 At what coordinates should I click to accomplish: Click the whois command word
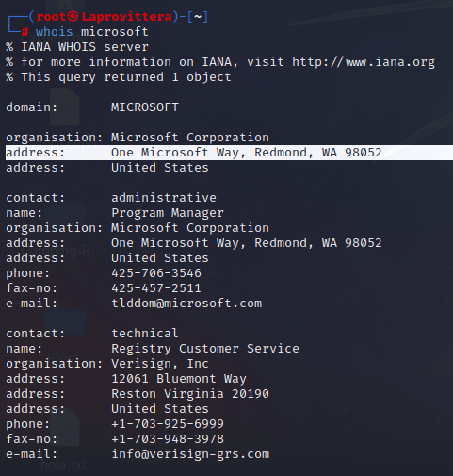coord(55,32)
